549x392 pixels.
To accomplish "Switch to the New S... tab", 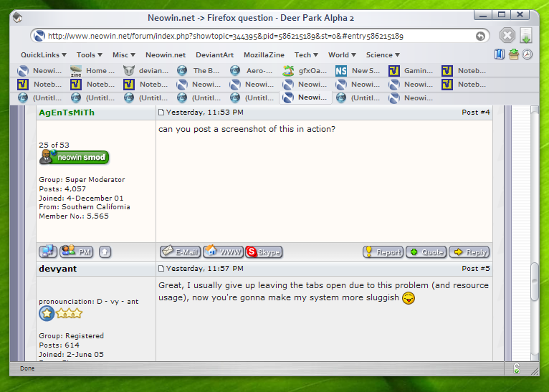I will point(358,71).
